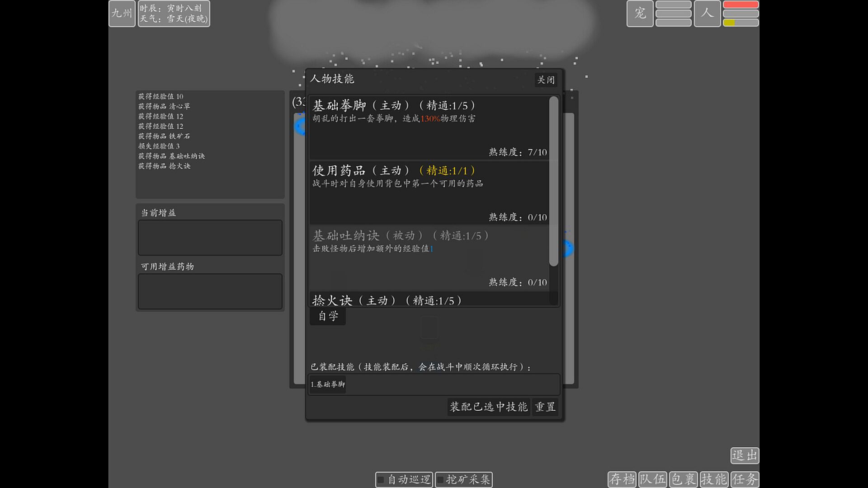
Task: Toggle the 自动巡逻 auto patrol checkbox
Action: point(381,479)
